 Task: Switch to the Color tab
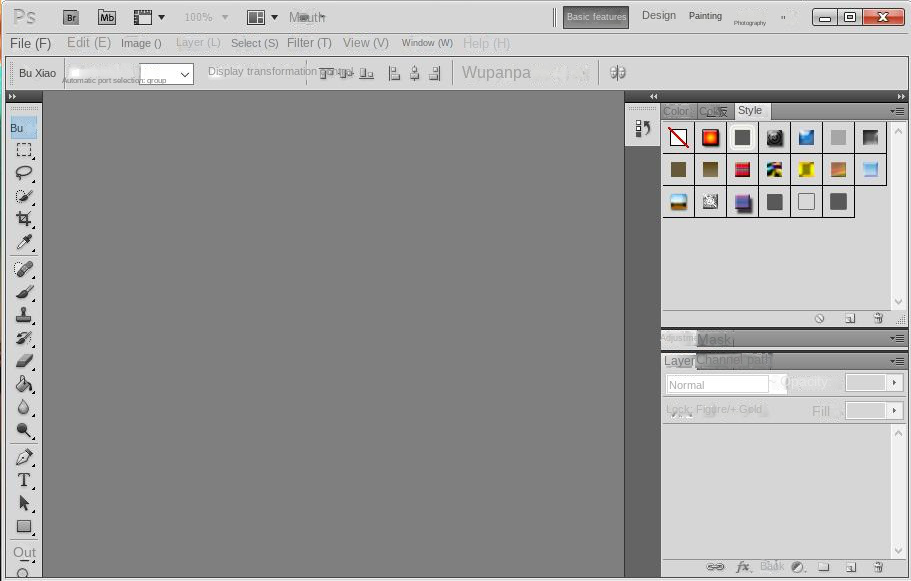tap(676, 111)
